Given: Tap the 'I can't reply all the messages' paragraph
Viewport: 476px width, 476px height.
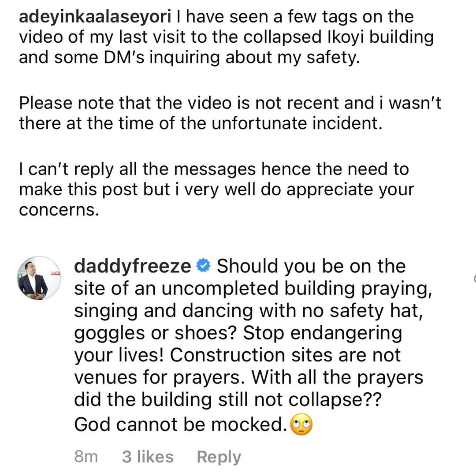Looking at the screenshot, I should point(216,190).
